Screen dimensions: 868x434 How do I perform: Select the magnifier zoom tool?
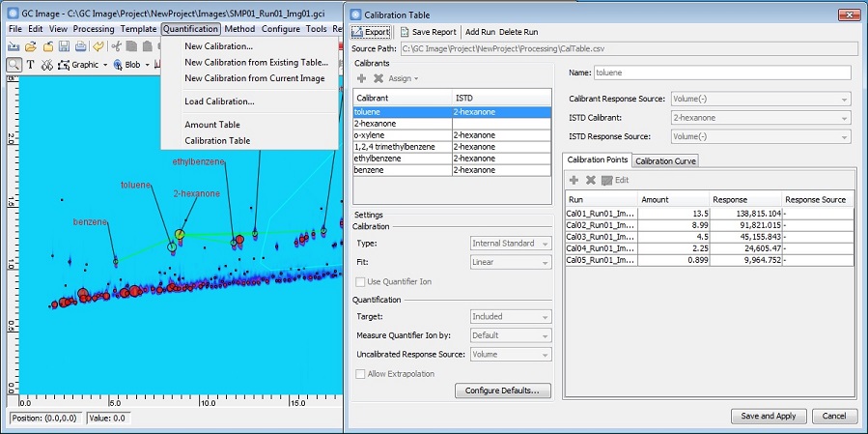click(14, 65)
